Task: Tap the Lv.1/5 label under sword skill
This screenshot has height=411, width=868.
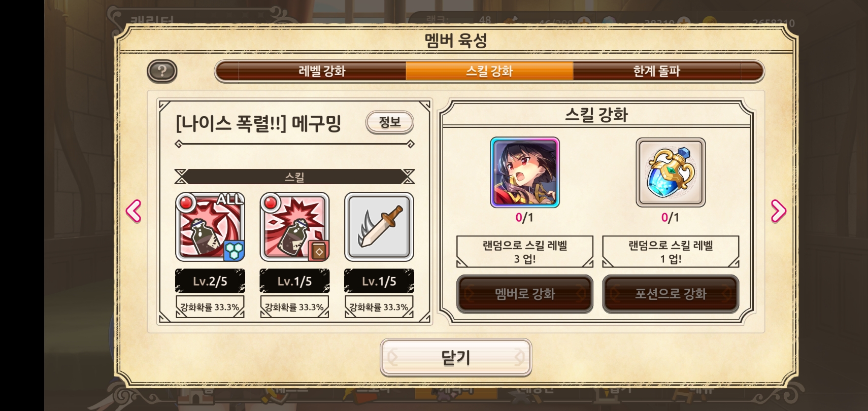Action: pos(379,281)
